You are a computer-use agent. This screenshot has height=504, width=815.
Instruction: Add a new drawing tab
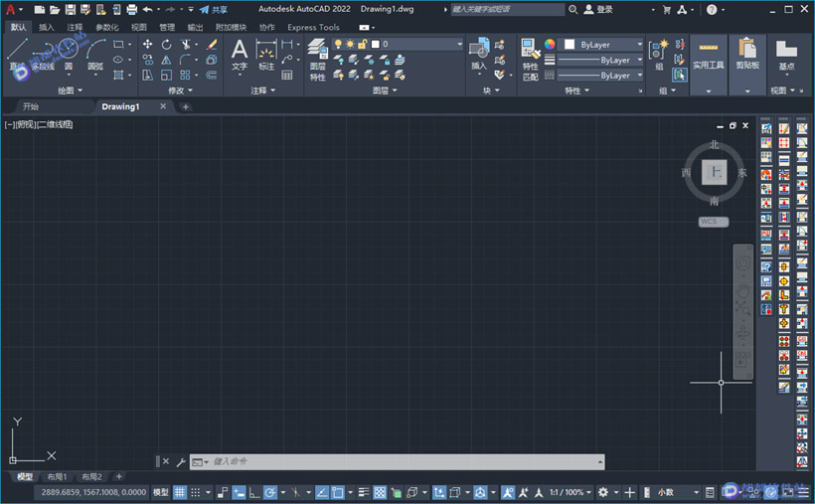click(x=186, y=106)
